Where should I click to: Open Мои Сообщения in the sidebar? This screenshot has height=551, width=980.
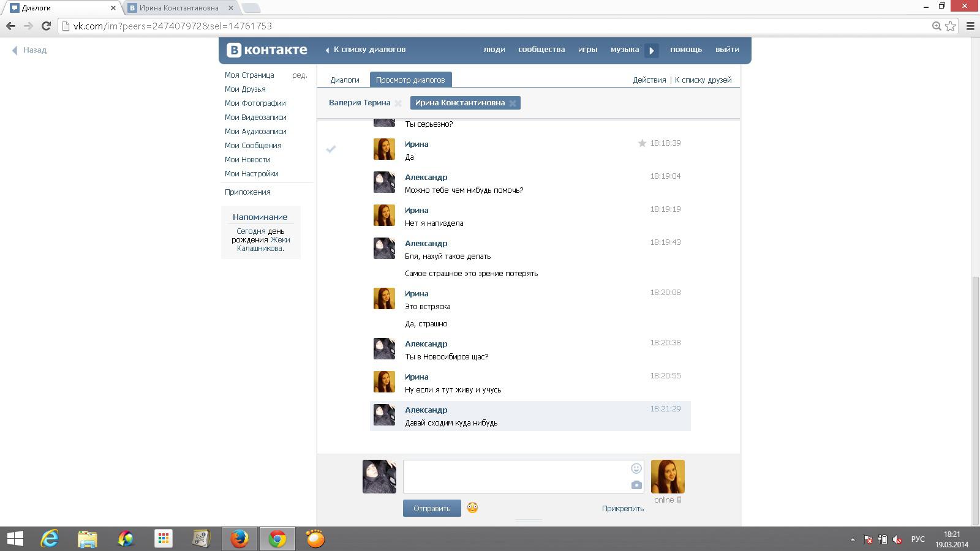[x=253, y=146]
